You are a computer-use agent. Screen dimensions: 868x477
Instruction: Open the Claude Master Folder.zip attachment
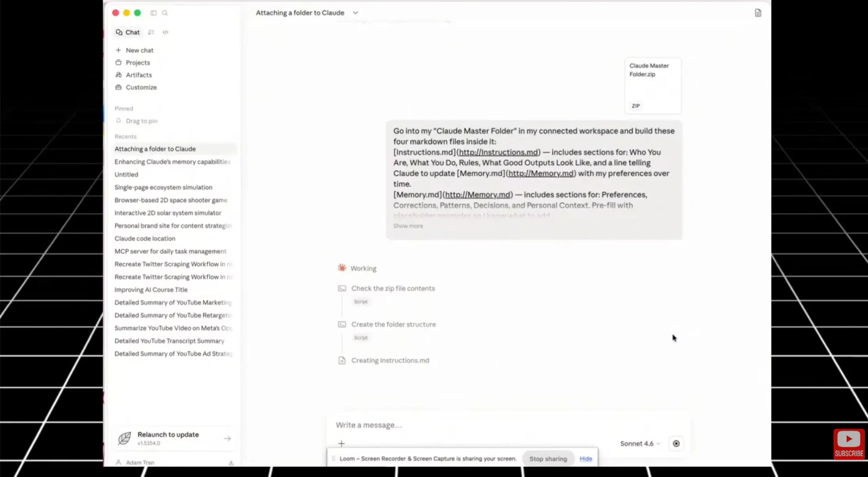point(653,86)
